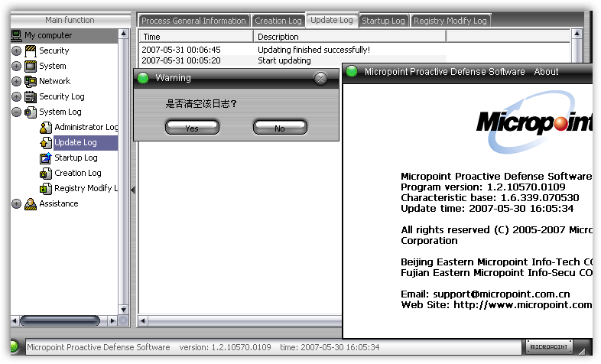Click sidebar vertical scrollbar down arrow
601x364 pixels.
(x=123, y=310)
